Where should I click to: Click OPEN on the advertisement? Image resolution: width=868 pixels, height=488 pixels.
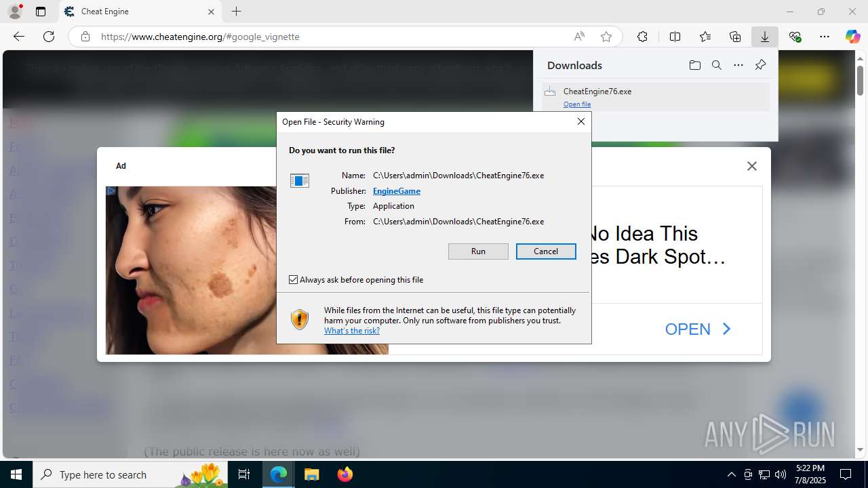[x=698, y=329]
